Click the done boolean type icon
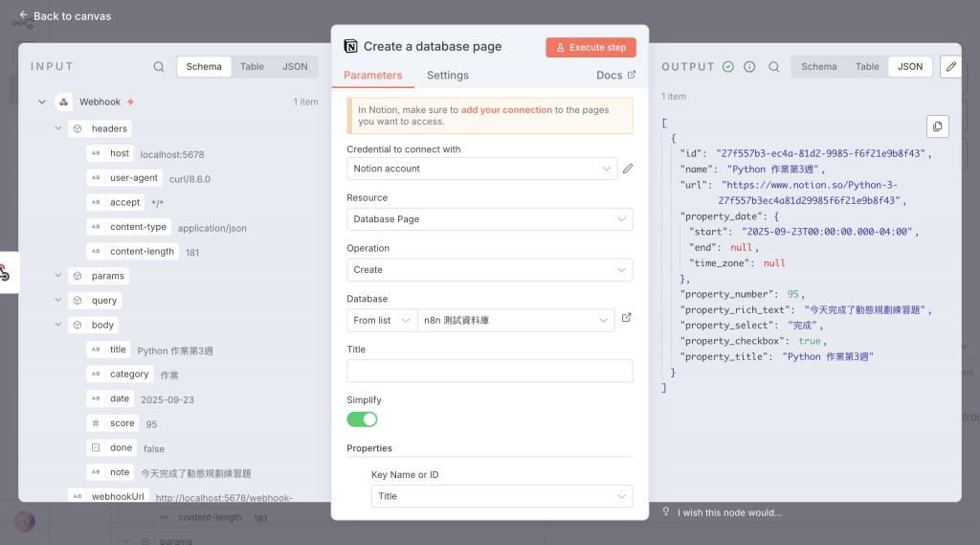 click(x=96, y=447)
